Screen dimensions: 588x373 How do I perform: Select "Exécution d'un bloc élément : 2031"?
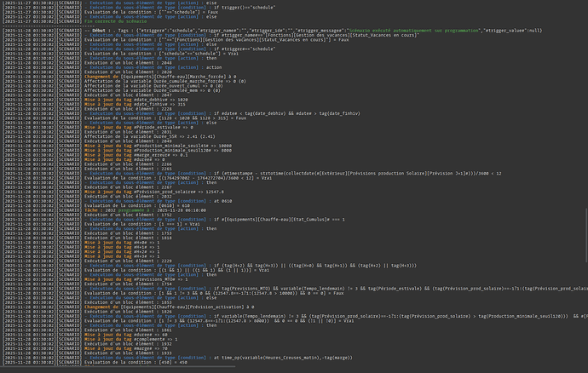pos(128,132)
